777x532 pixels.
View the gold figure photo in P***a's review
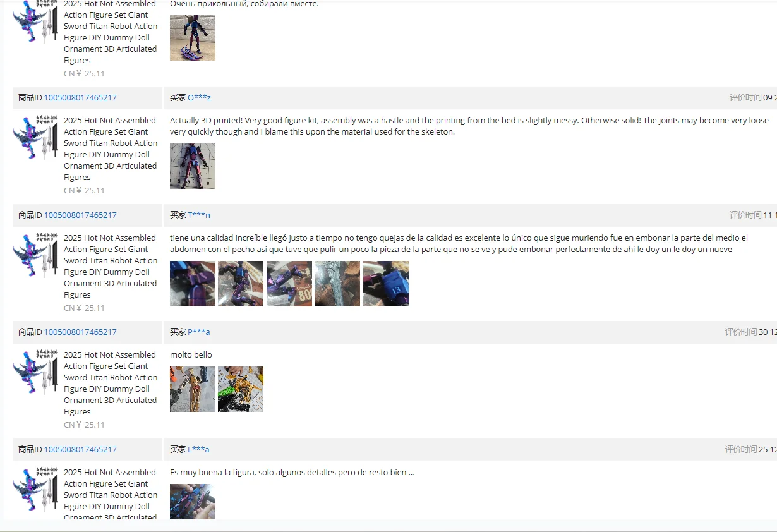tap(193, 389)
